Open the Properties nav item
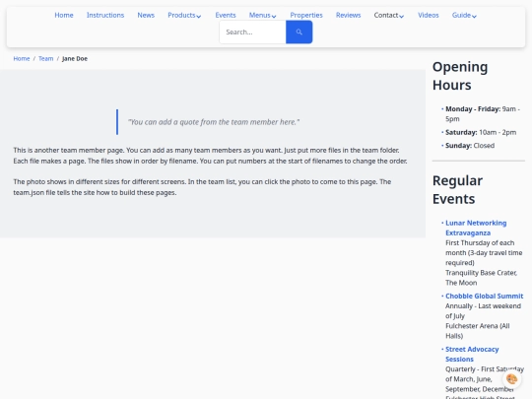Screen dimensions: 532x399 click(306, 15)
